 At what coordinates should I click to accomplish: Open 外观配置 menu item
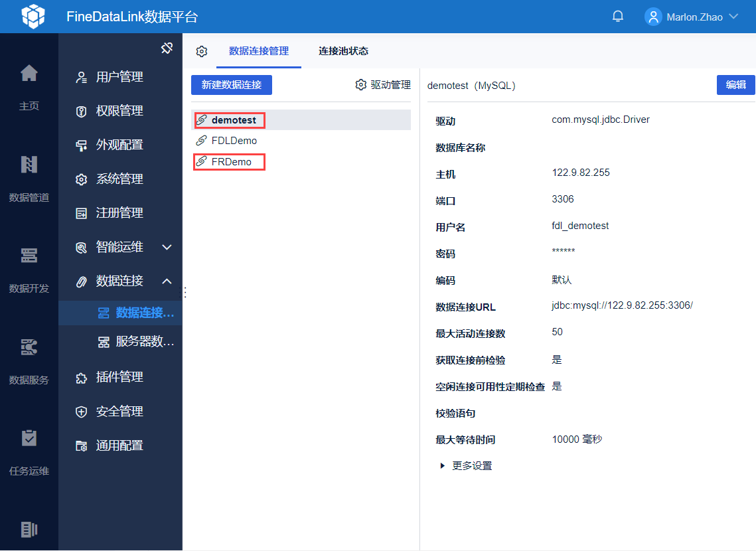119,145
